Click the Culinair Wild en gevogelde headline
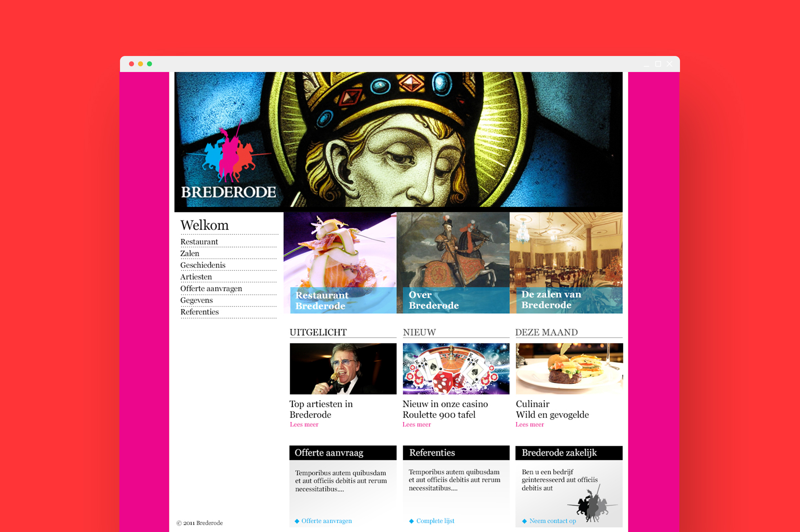The height and width of the screenshot is (532, 800). (552, 409)
